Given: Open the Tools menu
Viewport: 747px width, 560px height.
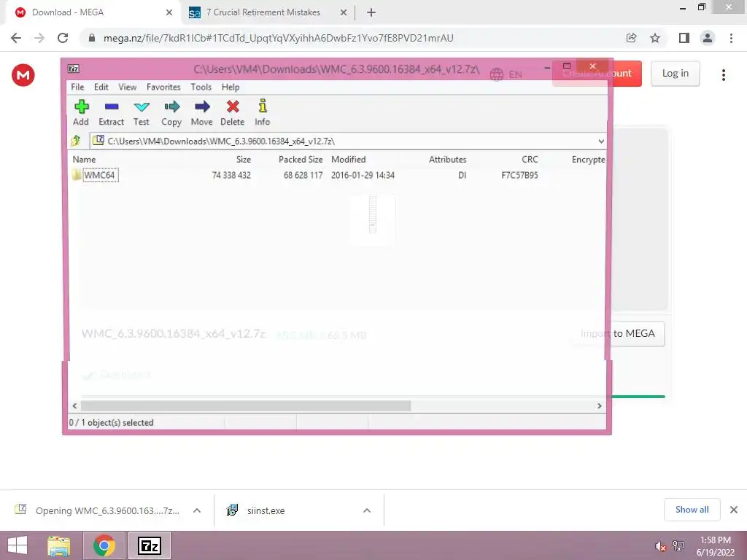Looking at the screenshot, I should pyautogui.click(x=201, y=87).
